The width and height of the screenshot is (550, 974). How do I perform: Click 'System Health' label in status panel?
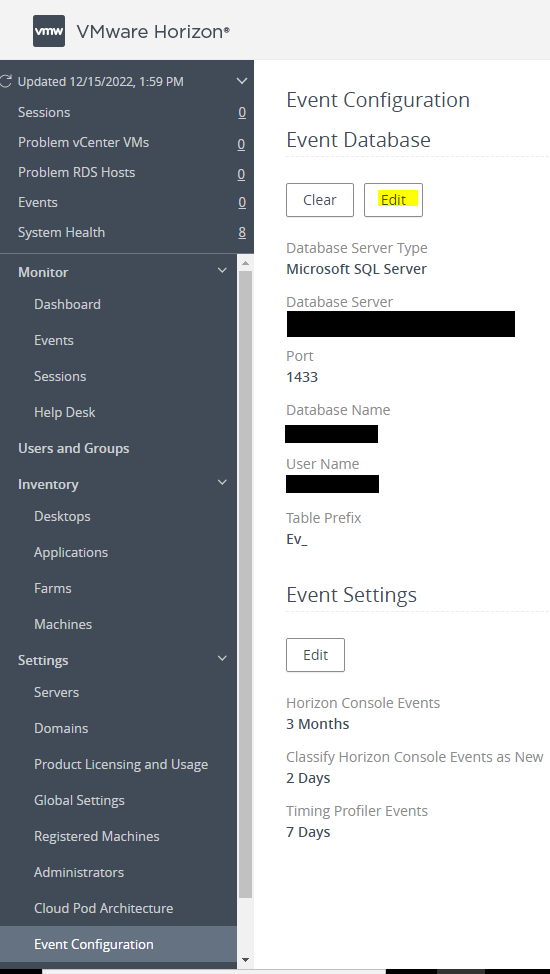pos(61,232)
